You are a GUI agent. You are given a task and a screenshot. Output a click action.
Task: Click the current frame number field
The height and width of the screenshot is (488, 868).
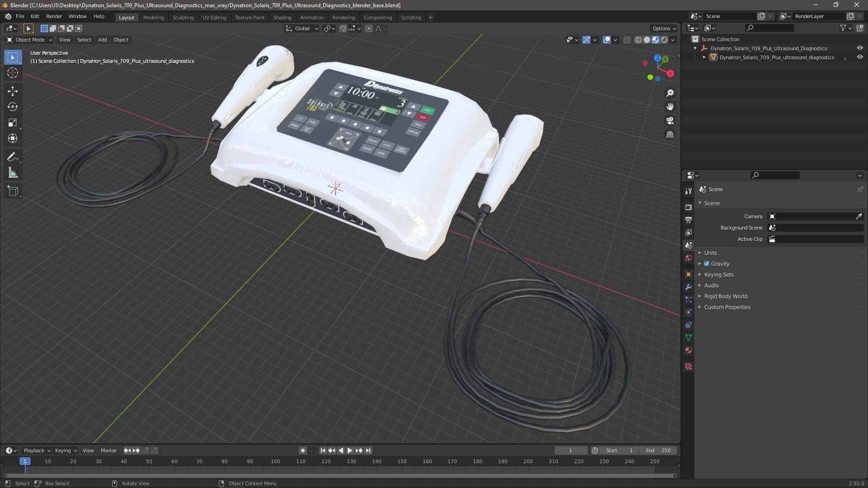pos(571,450)
